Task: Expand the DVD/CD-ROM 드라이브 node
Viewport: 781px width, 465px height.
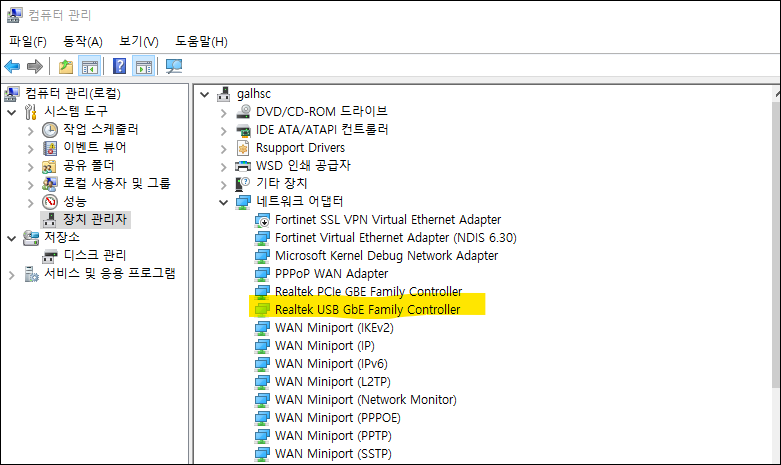Action: point(223,112)
